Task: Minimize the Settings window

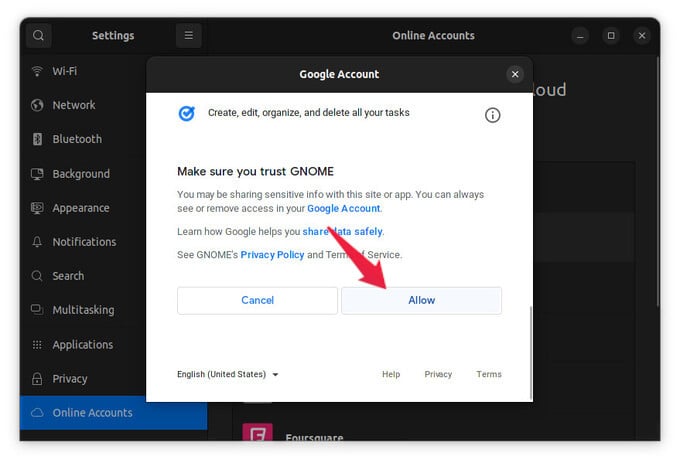Action: 580,36
